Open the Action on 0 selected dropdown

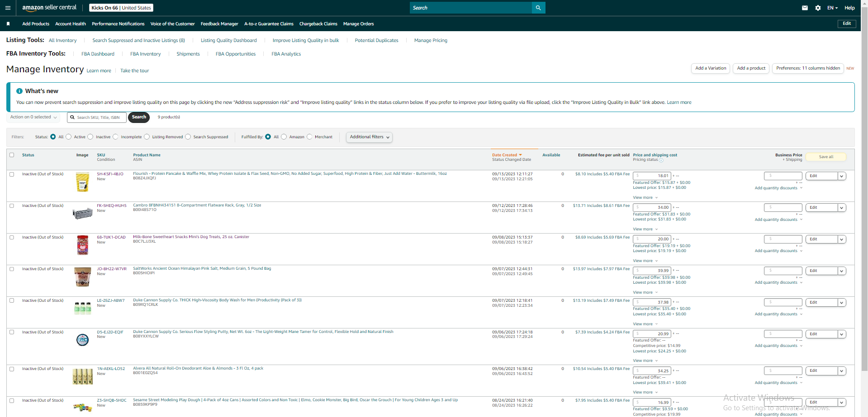coord(33,117)
